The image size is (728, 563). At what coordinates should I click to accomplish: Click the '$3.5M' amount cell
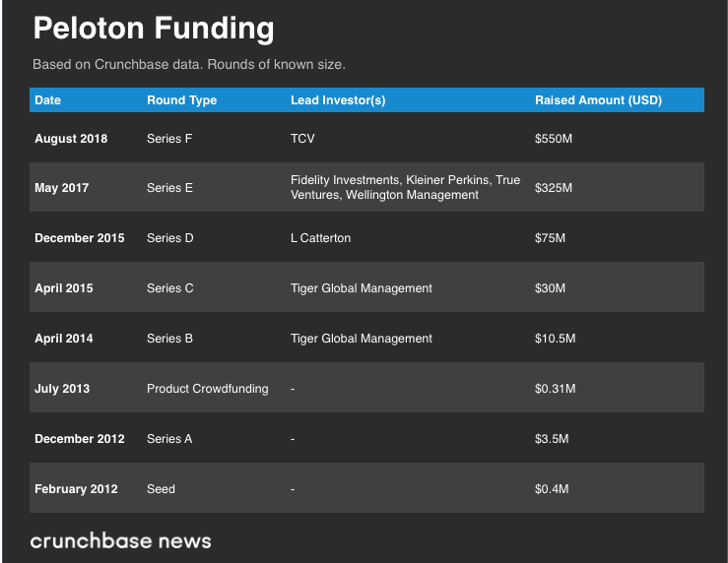click(x=552, y=439)
